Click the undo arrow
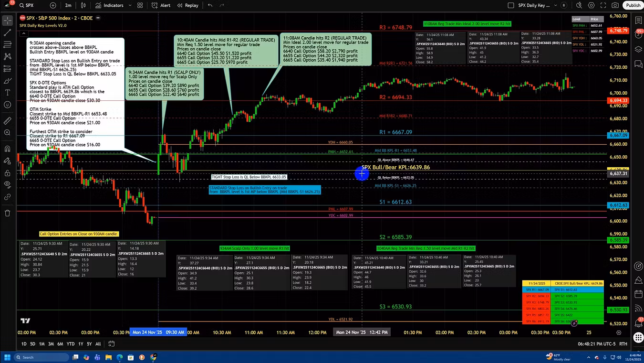Viewport: 644px width, 363px height. point(210,5)
